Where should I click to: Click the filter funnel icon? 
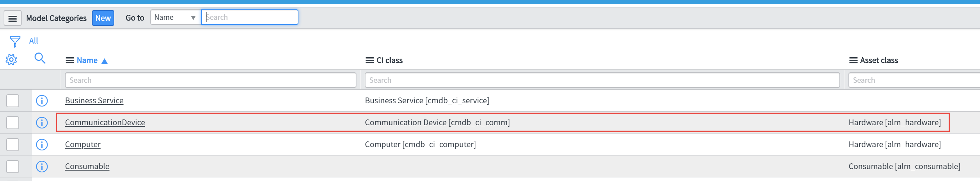coord(15,41)
